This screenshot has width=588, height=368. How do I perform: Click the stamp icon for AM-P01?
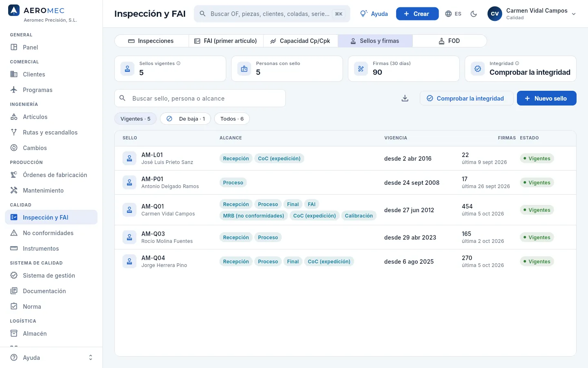pyautogui.click(x=129, y=183)
